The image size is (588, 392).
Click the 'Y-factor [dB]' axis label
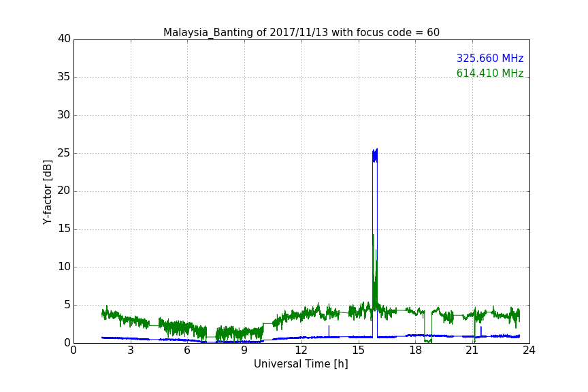[x=47, y=192]
